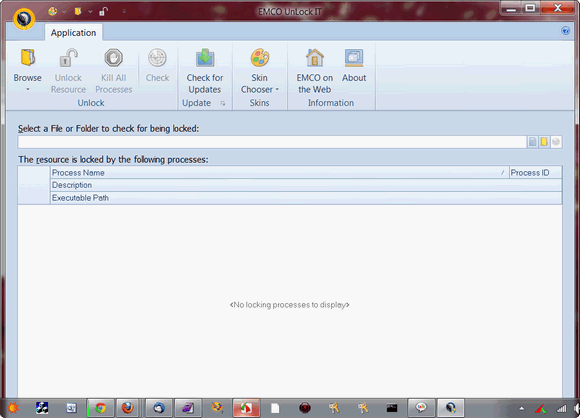580x418 pixels.
Task: Open the About dialog
Action: pos(354,66)
